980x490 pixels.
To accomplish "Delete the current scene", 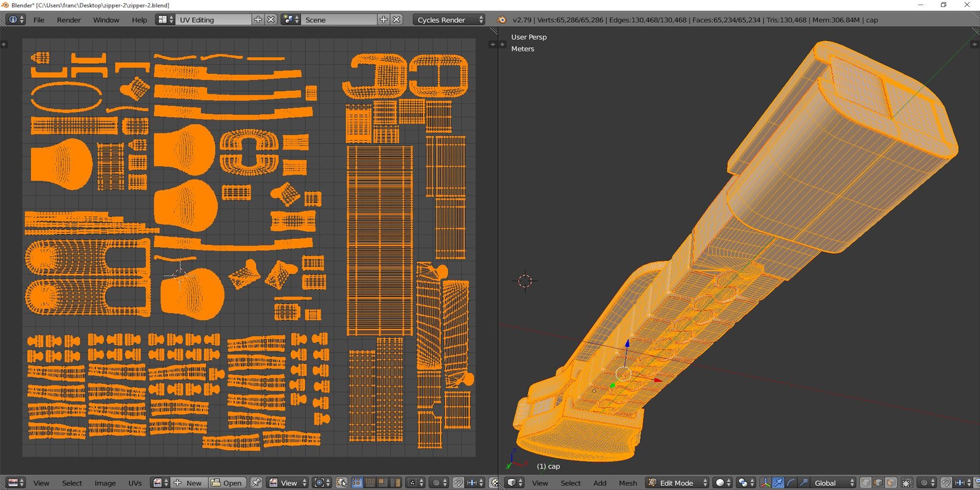I will click(x=397, y=19).
